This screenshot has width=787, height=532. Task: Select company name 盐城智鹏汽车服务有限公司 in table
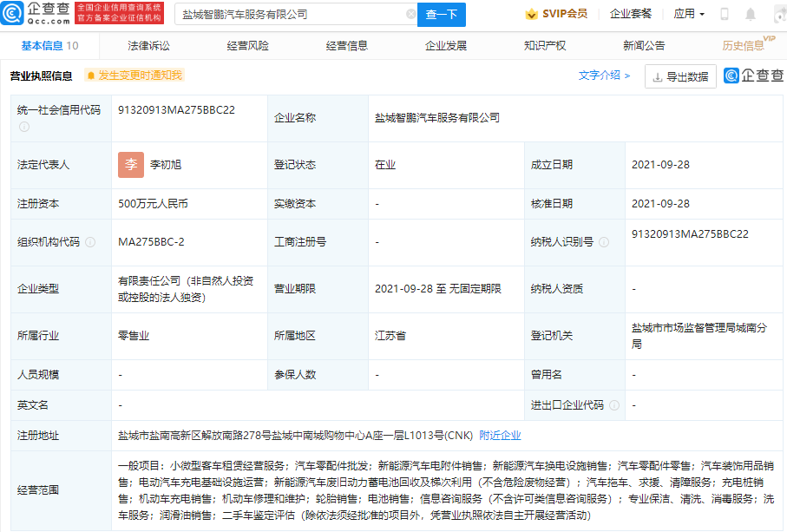click(437, 118)
